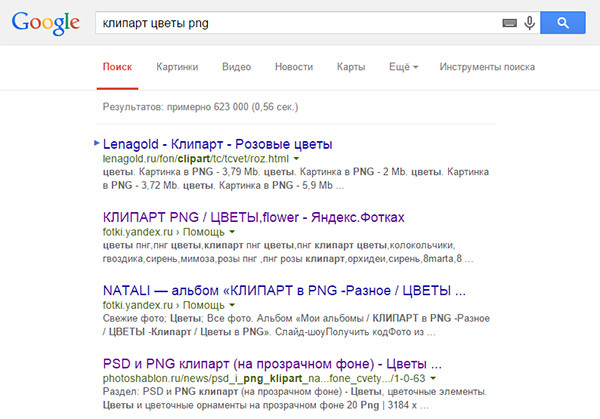
Task: Switch to the Картинки tab
Action: (177, 67)
